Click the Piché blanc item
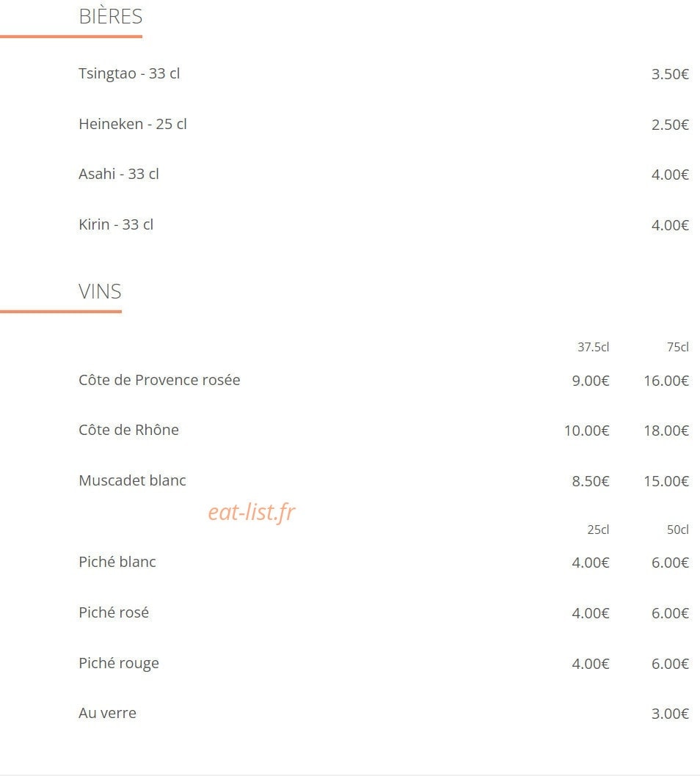Viewport: 700px width, 776px height. click(117, 562)
